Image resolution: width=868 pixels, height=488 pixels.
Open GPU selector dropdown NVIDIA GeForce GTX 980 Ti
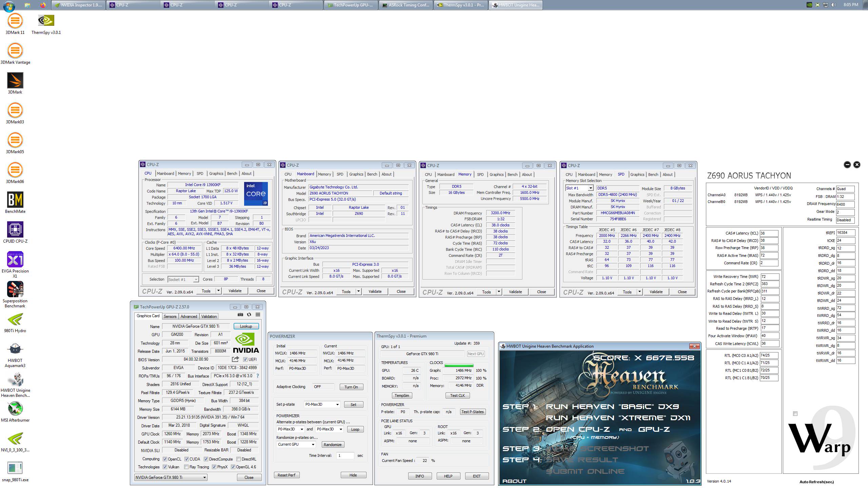coord(171,477)
